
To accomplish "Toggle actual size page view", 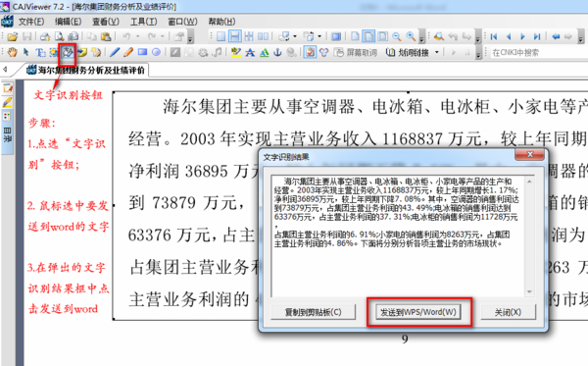I will point(355,36).
